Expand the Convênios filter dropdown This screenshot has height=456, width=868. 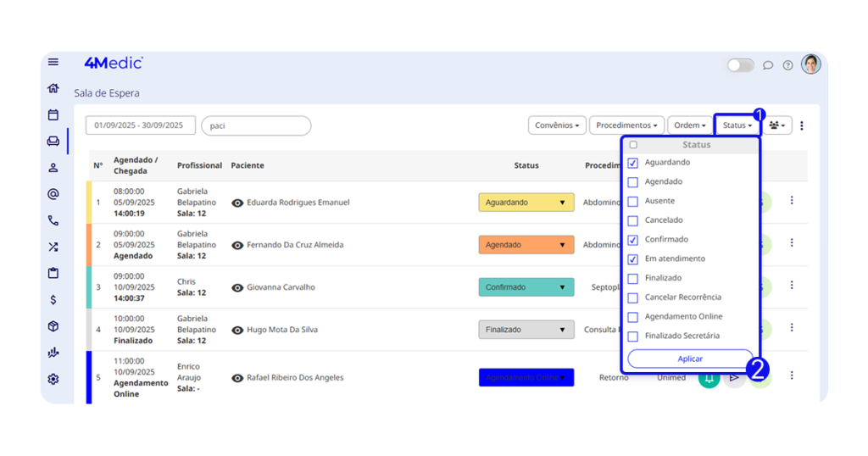[557, 125]
